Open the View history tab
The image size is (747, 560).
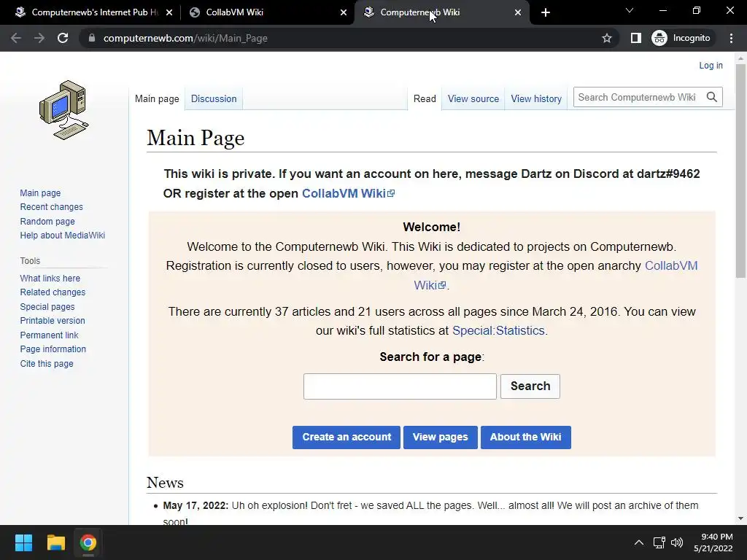click(536, 98)
